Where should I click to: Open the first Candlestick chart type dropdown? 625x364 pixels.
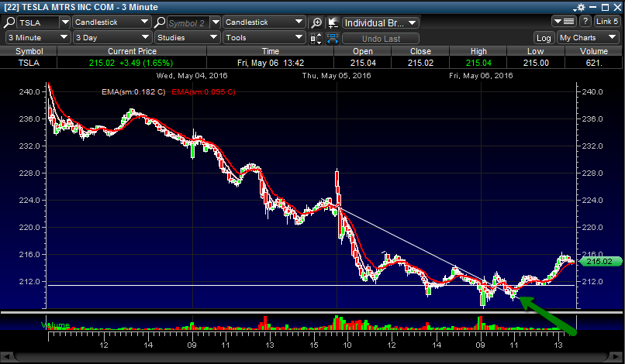111,22
